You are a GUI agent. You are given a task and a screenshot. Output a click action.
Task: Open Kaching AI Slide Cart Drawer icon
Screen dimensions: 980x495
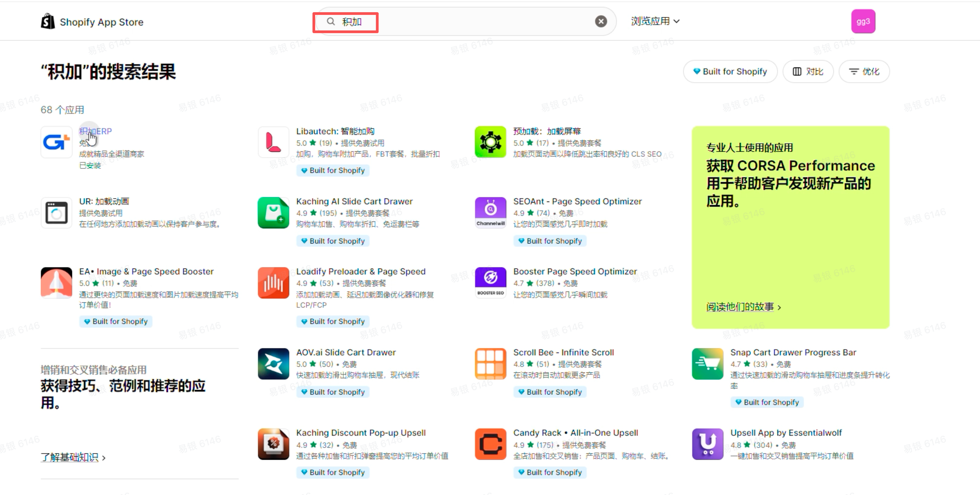[x=273, y=213]
